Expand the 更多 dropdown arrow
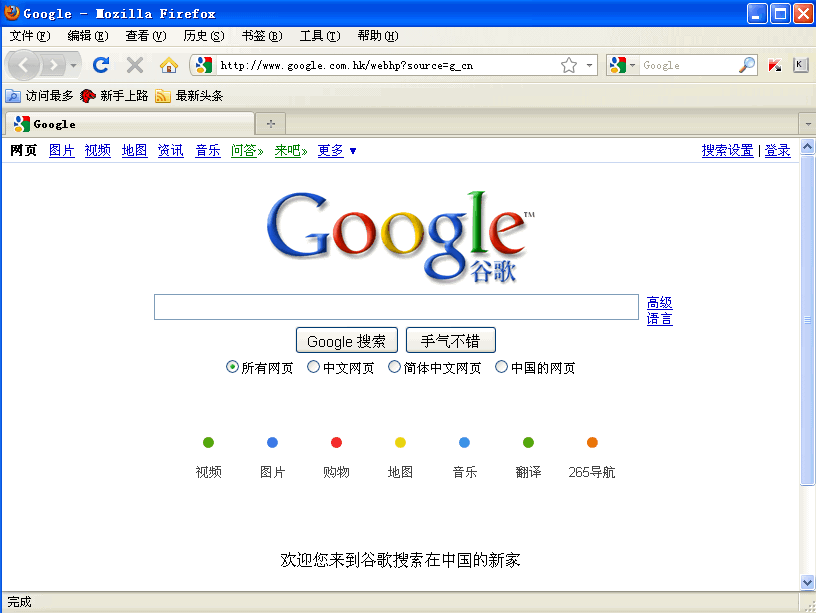 (x=353, y=151)
